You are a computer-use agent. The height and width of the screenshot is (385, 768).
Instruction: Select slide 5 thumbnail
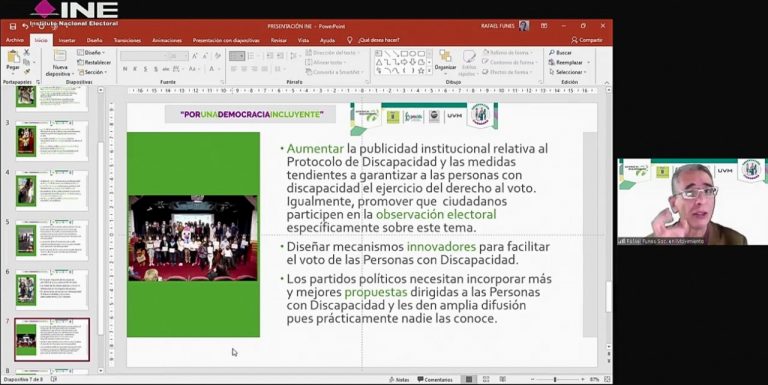(51, 240)
